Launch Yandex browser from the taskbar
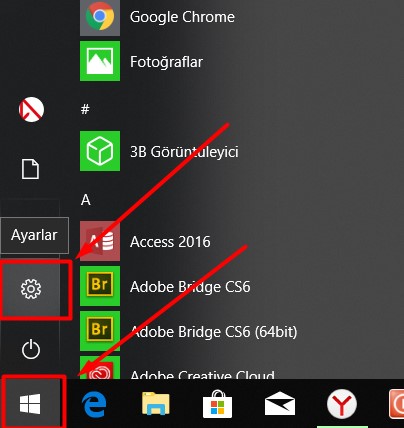Image resolution: width=404 pixels, height=428 pixels. (342, 404)
